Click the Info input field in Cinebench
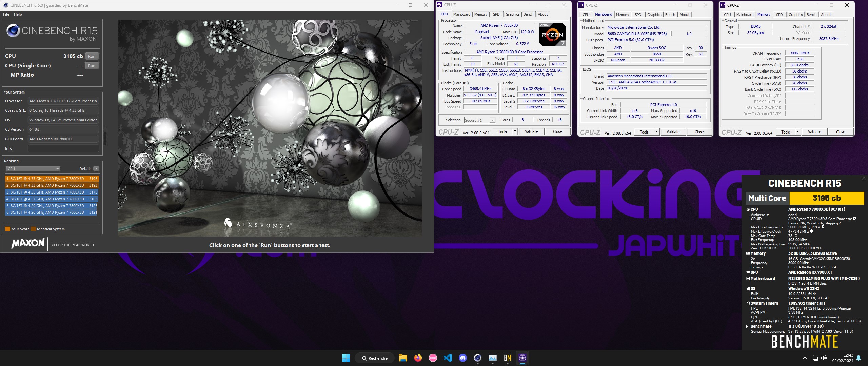868x366 pixels. point(63,148)
